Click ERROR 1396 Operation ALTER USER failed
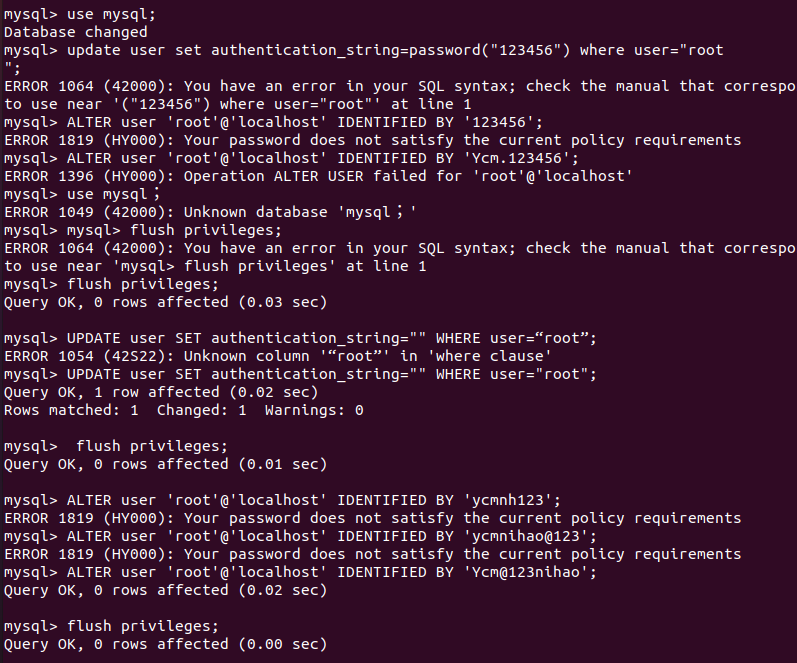 318,176
